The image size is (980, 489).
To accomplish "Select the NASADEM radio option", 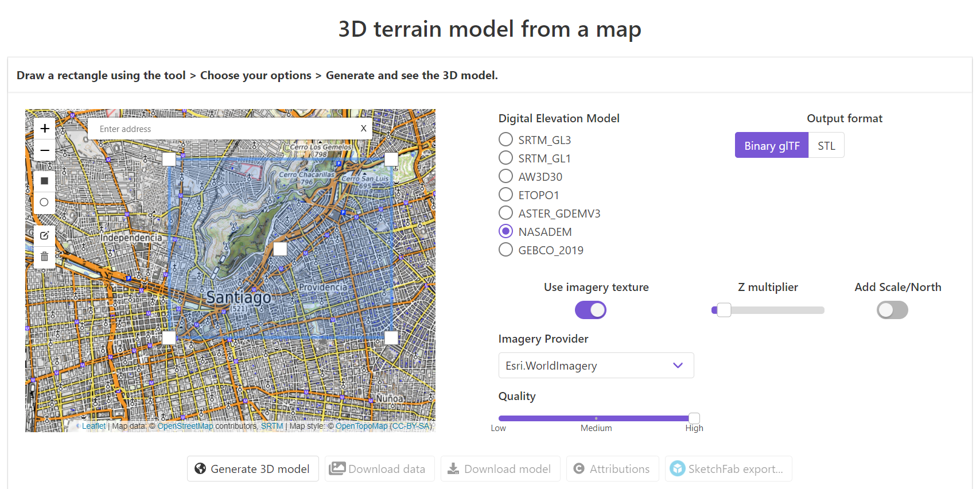I will coord(505,231).
